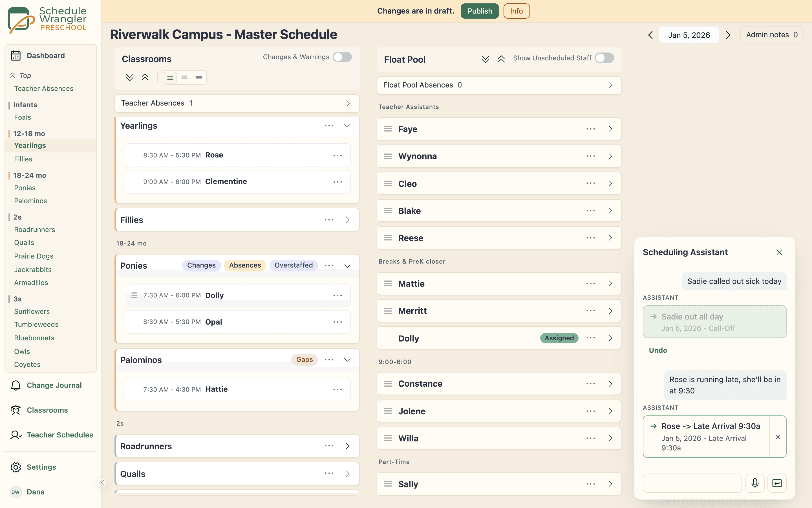The width and height of the screenshot is (812, 508).
Task: Jump to Roadrunners in sidebar list
Action: 35,230
